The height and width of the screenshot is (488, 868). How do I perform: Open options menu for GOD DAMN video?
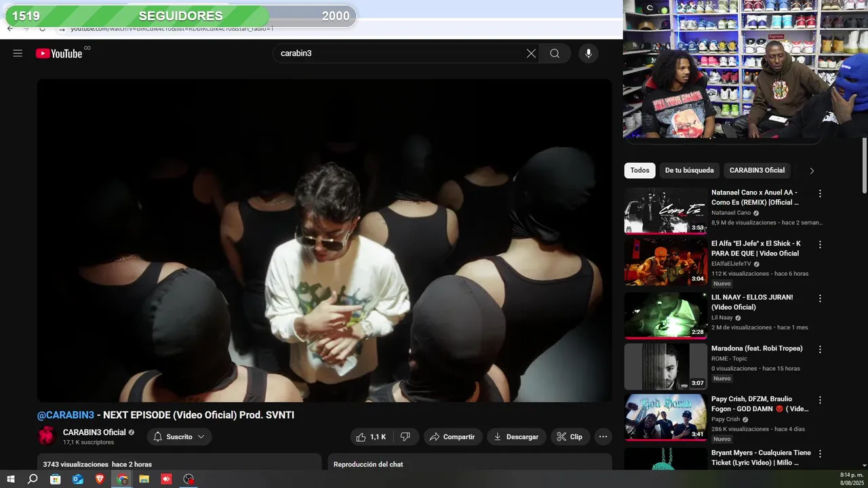point(820,401)
